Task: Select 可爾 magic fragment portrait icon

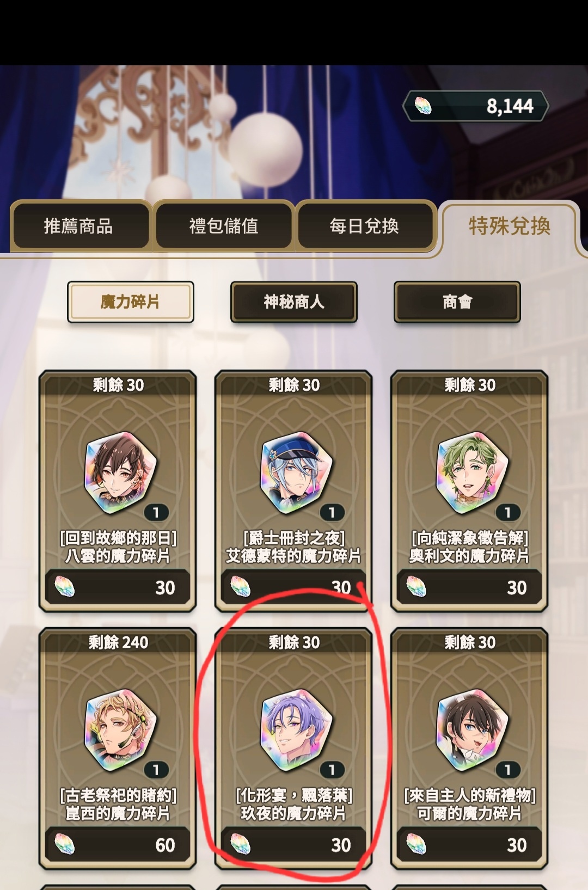Action: pyautogui.click(x=472, y=730)
